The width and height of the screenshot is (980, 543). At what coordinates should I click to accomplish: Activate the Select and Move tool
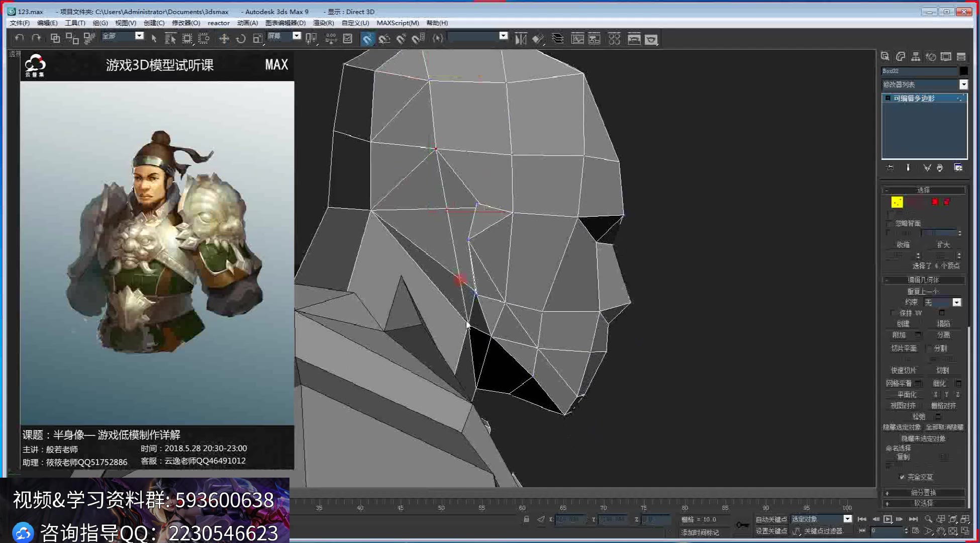point(224,38)
